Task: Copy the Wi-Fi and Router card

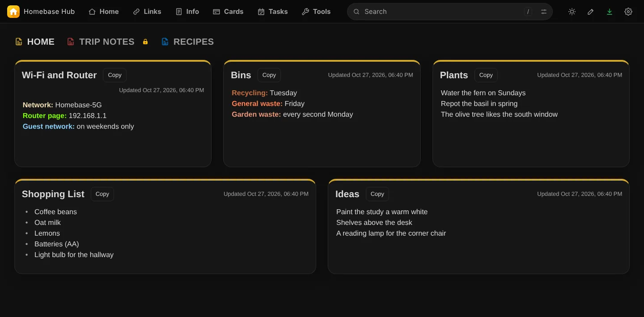Action: (x=115, y=75)
